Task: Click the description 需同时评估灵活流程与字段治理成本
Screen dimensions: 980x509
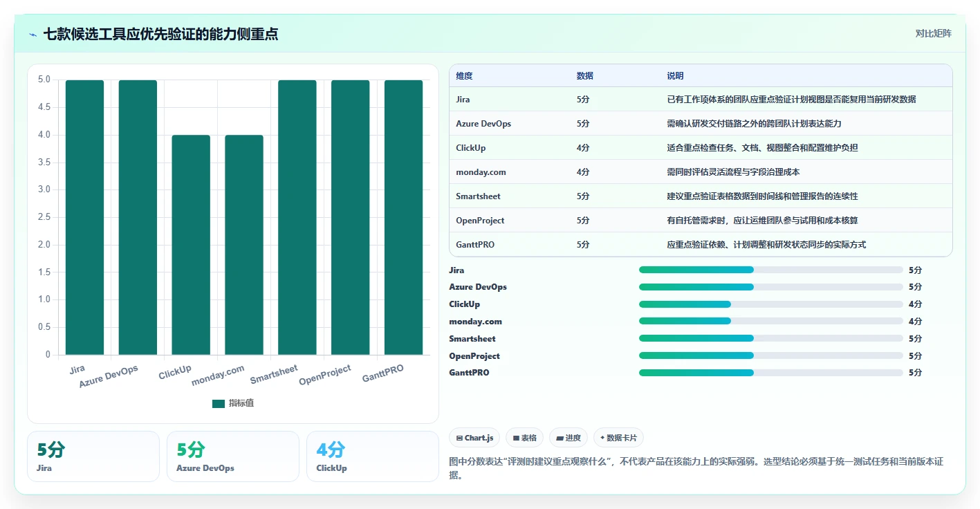Action: point(733,172)
